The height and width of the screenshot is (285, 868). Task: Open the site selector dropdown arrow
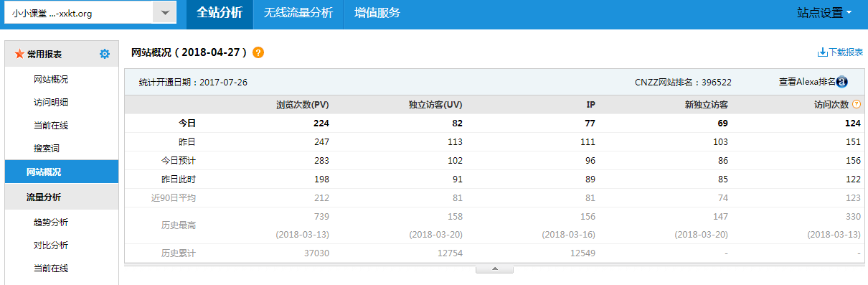(x=165, y=13)
